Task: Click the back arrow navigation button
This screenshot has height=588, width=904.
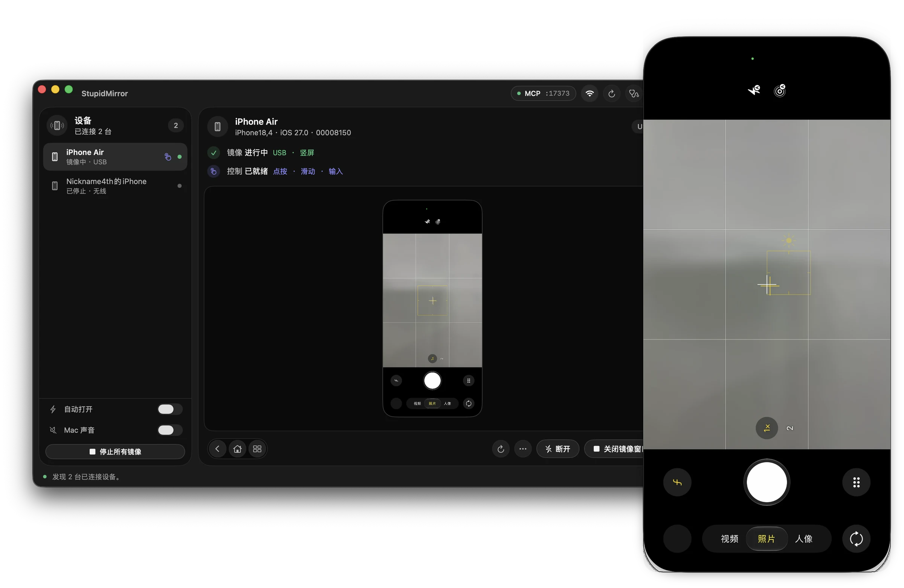Action: (x=217, y=449)
